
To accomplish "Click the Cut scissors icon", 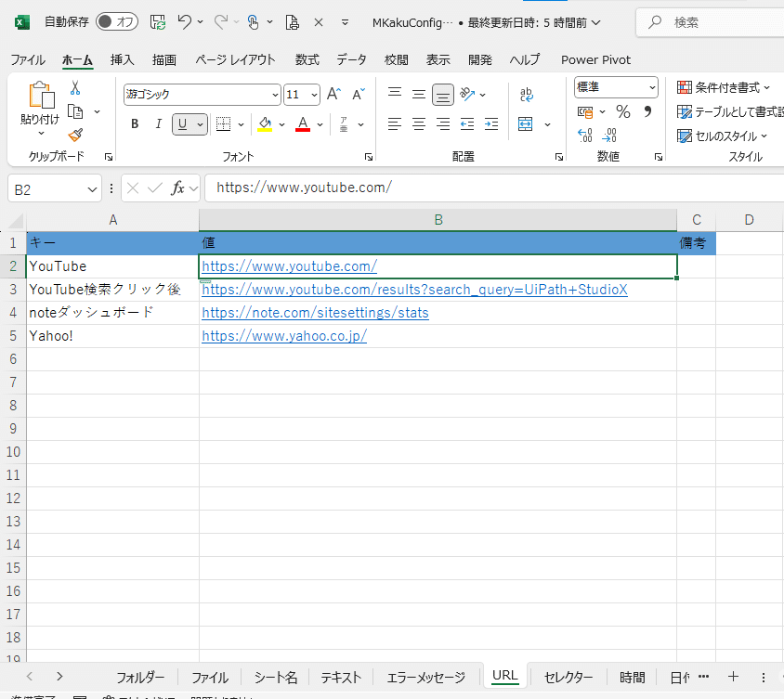I will [75, 88].
